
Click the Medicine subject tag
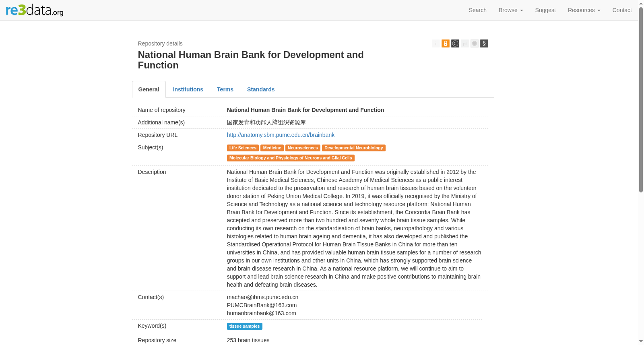(x=272, y=148)
